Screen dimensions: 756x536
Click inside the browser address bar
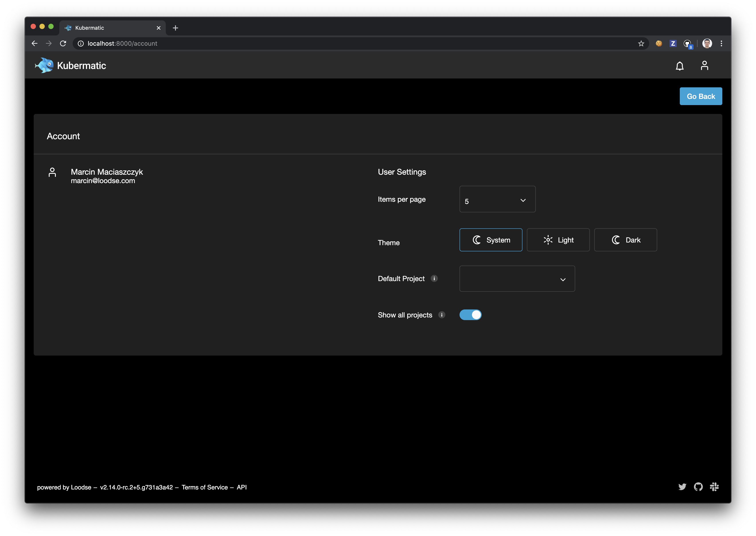pos(231,43)
